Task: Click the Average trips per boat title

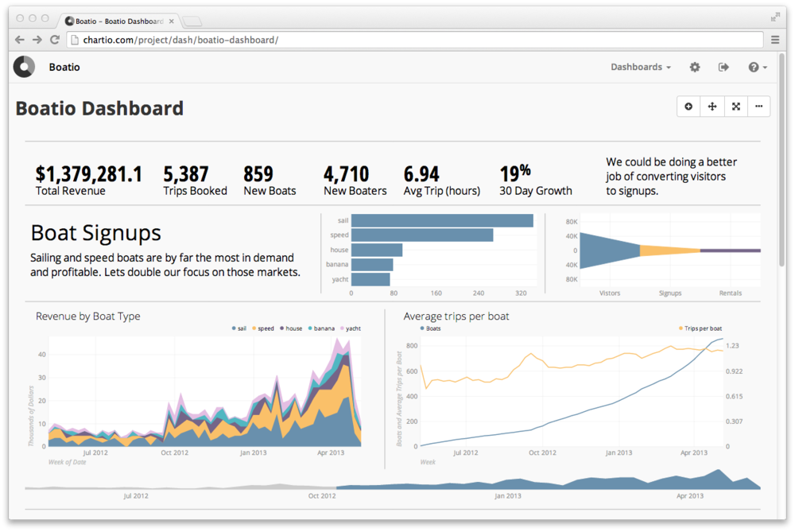Action: 456,316
